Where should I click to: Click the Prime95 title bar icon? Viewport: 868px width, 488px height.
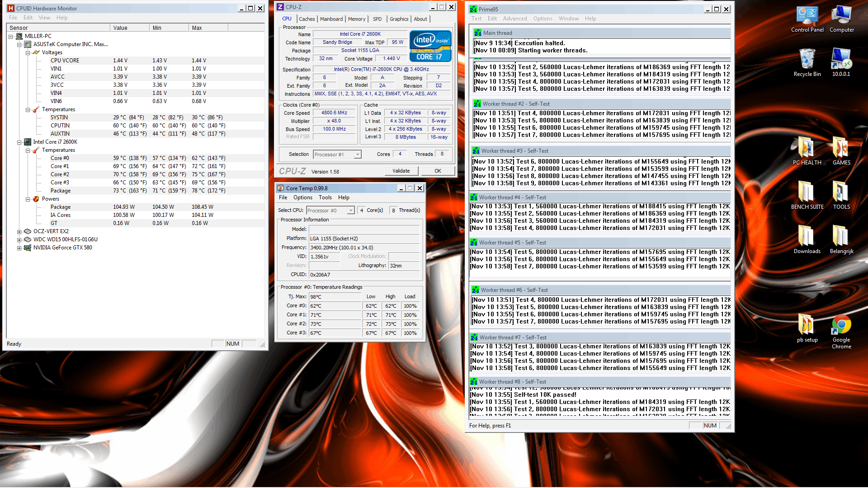click(473, 9)
